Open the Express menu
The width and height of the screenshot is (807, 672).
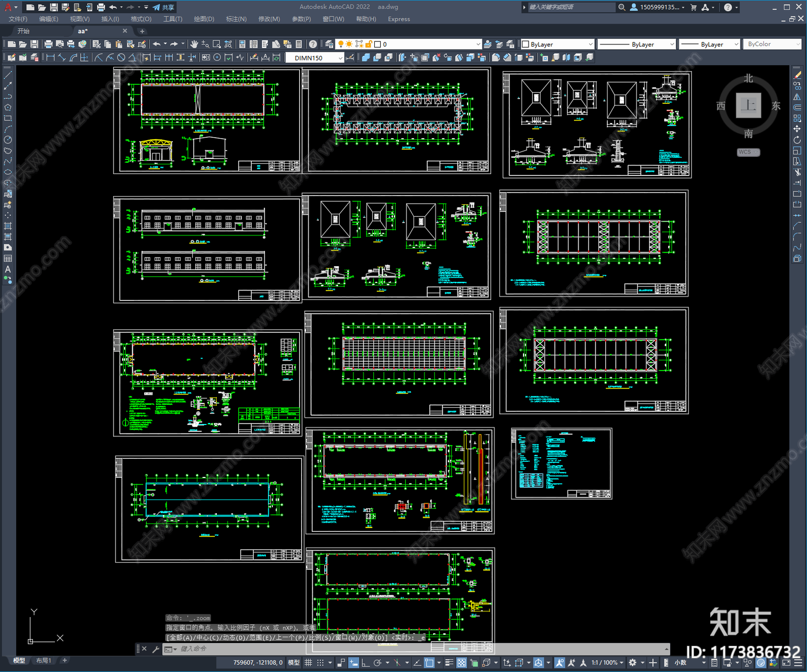(399, 19)
